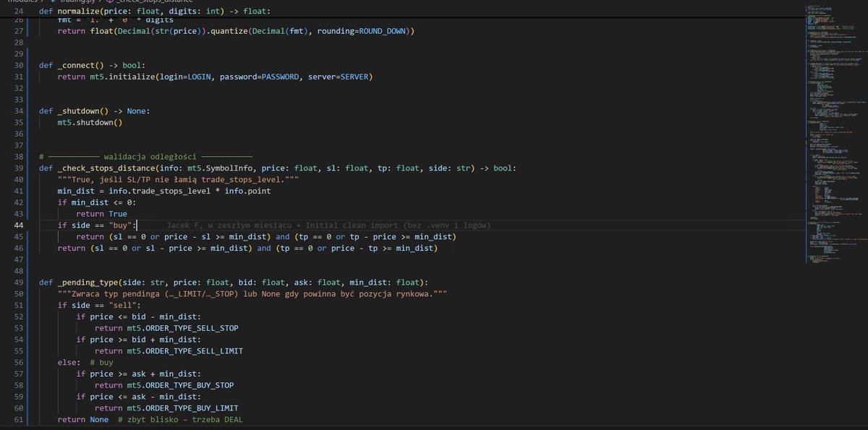The height and width of the screenshot is (430, 868).
Task: Click '_connect' function name
Action: [x=76, y=65]
